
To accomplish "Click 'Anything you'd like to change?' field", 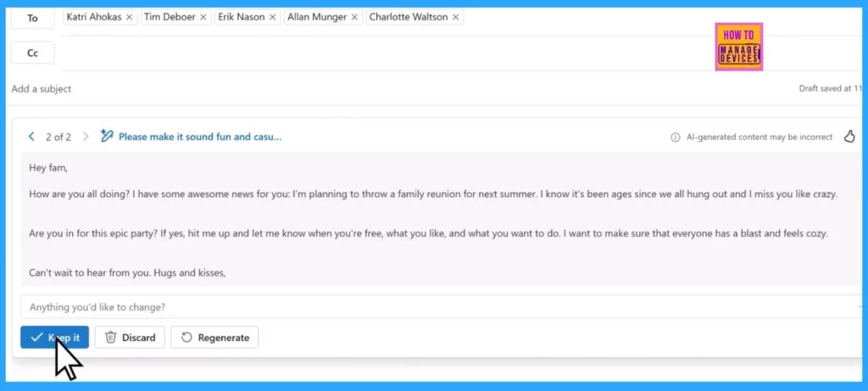I will [440, 306].
